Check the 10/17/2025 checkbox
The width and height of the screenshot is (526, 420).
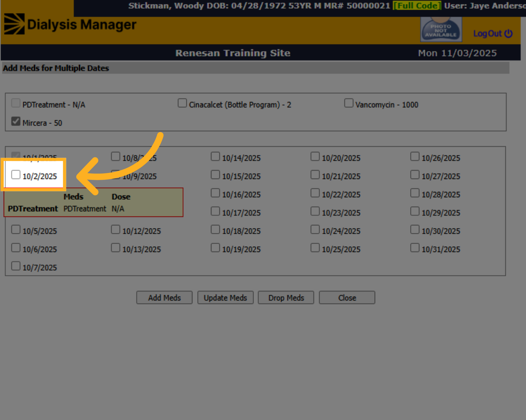click(x=215, y=211)
